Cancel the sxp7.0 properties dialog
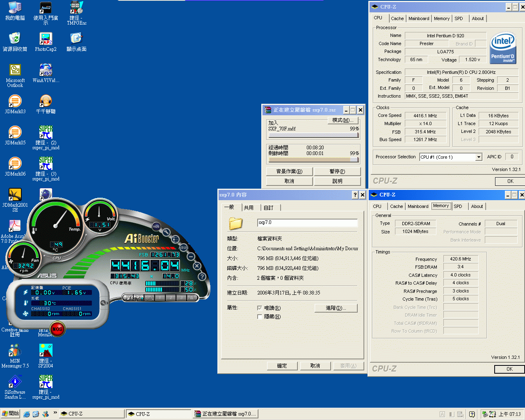This screenshot has width=525, height=420. [x=315, y=365]
